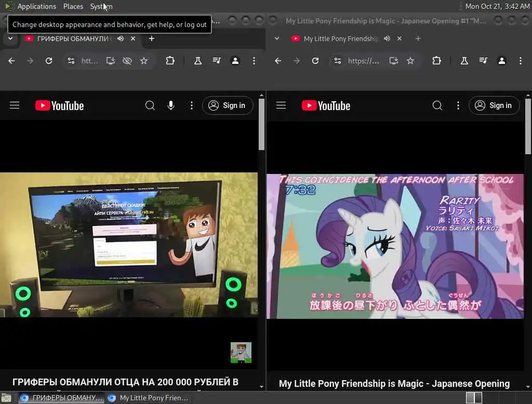Open the Places menu
The height and width of the screenshot is (404, 532).
click(73, 6)
